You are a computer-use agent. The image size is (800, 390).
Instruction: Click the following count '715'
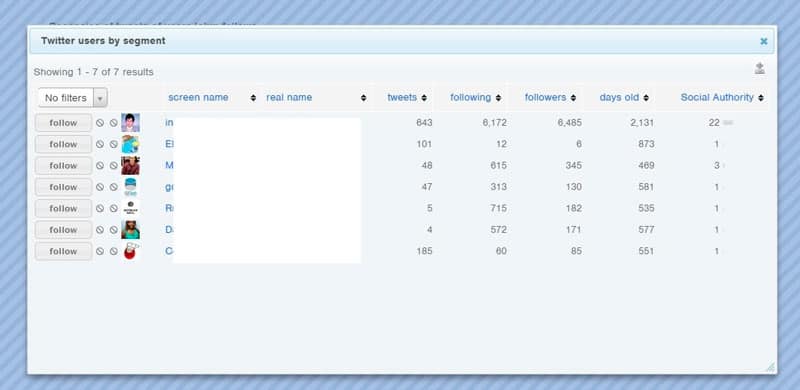pos(498,209)
